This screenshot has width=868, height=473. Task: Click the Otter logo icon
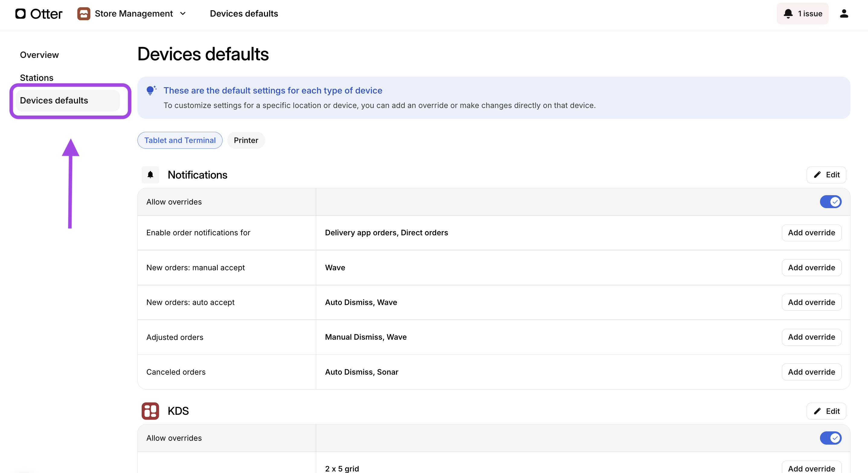click(20, 14)
